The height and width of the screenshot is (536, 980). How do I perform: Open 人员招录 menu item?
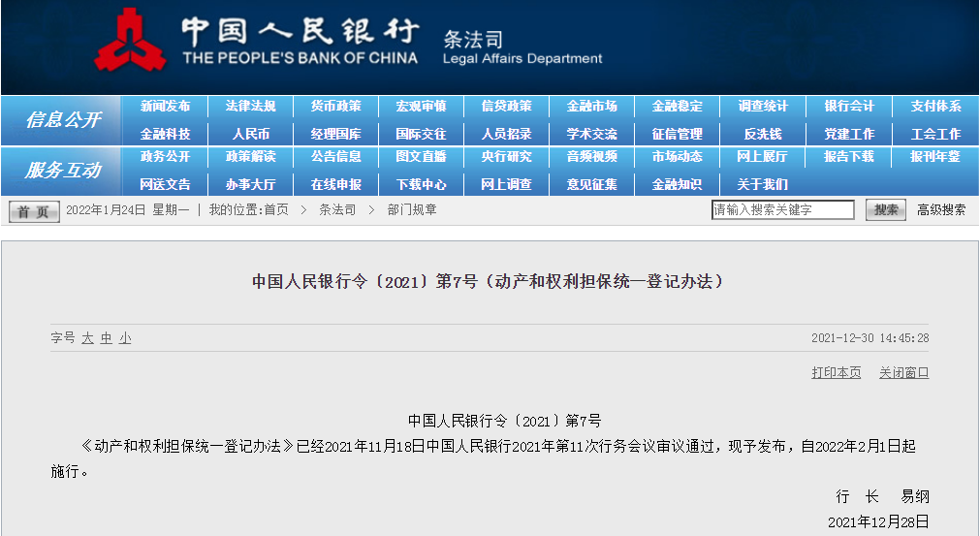pyautogui.click(x=507, y=134)
